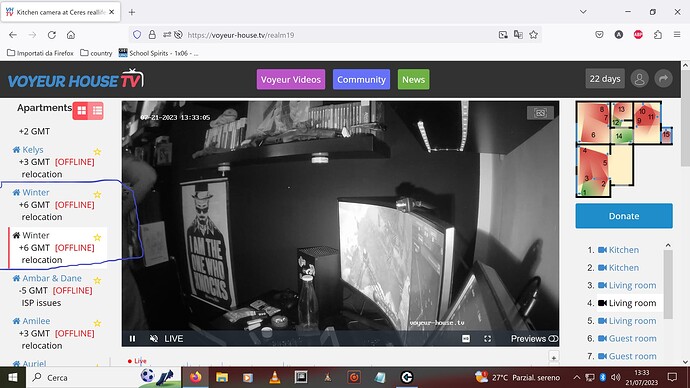The width and height of the screenshot is (690, 388).
Task: Go back in browser
Action: (x=13, y=35)
